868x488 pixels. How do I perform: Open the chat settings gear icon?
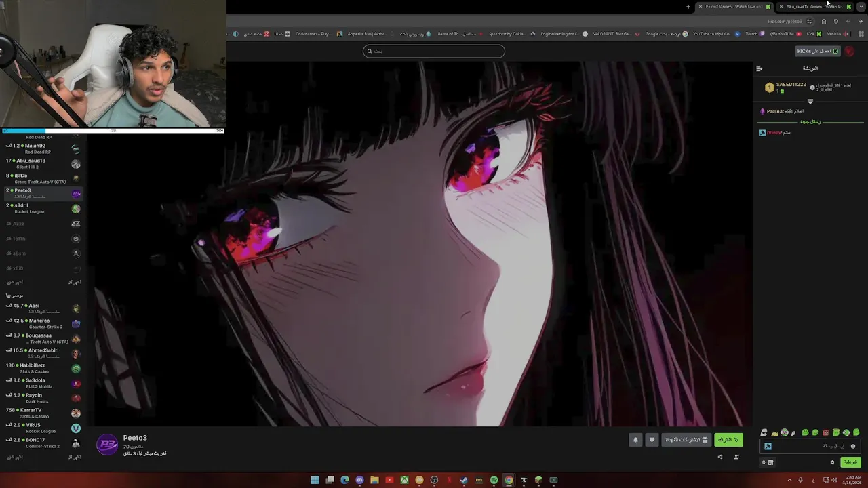click(832, 462)
